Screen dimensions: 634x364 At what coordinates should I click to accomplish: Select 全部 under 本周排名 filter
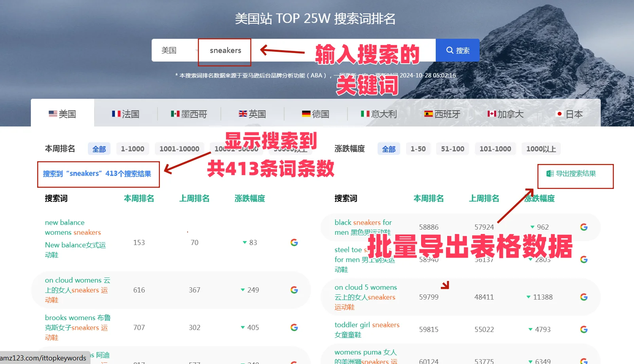(x=99, y=149)
